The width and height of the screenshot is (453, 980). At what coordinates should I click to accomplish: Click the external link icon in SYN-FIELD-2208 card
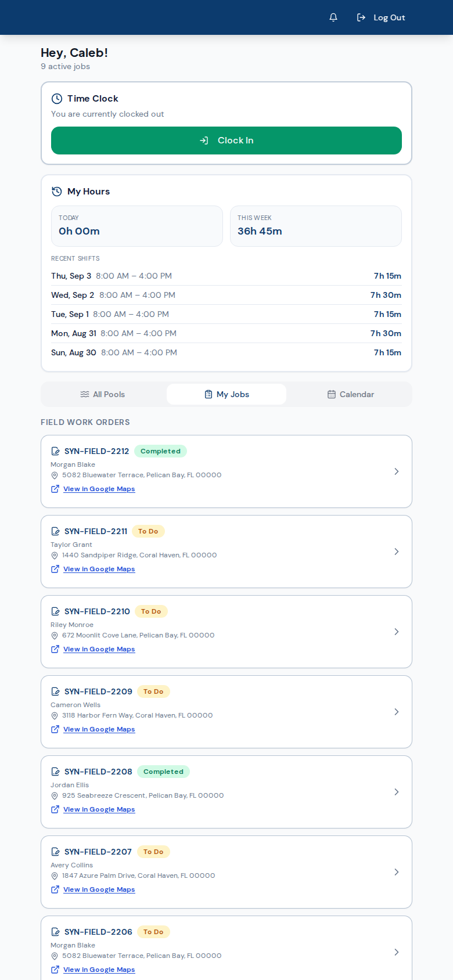pyautogui.click(x=55, y=809)
